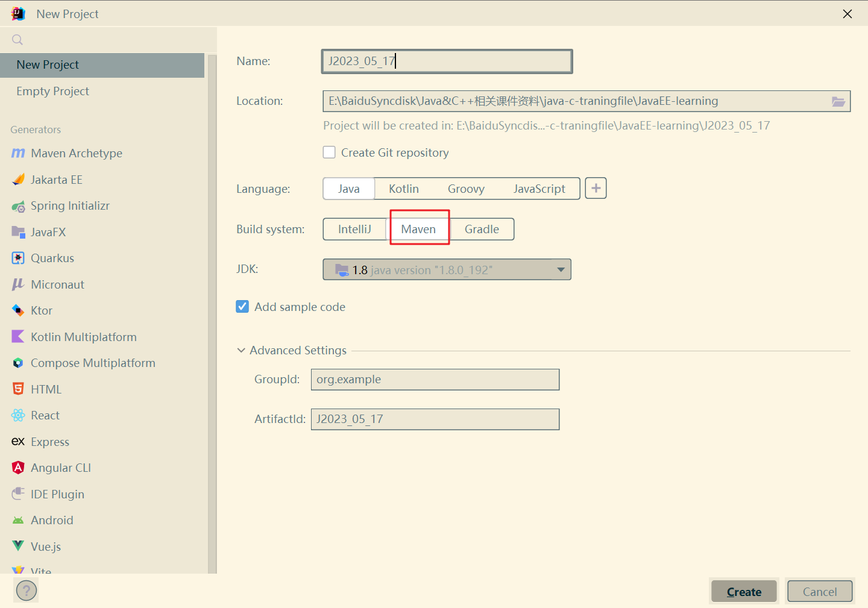The width and height of the screenshot is (868, 608).
Task: Click the GroupId input field
Action: [435, 380]
